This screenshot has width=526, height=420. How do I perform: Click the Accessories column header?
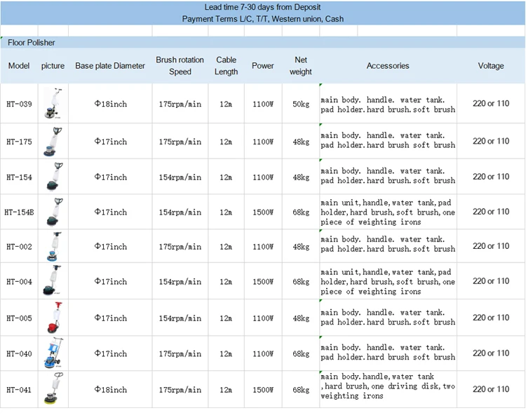[x=387, y=66]
